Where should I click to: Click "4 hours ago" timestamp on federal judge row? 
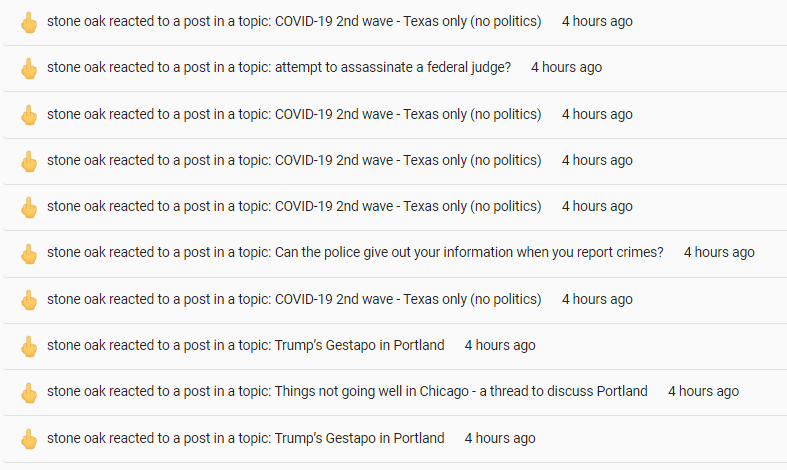tap(566, 68)
